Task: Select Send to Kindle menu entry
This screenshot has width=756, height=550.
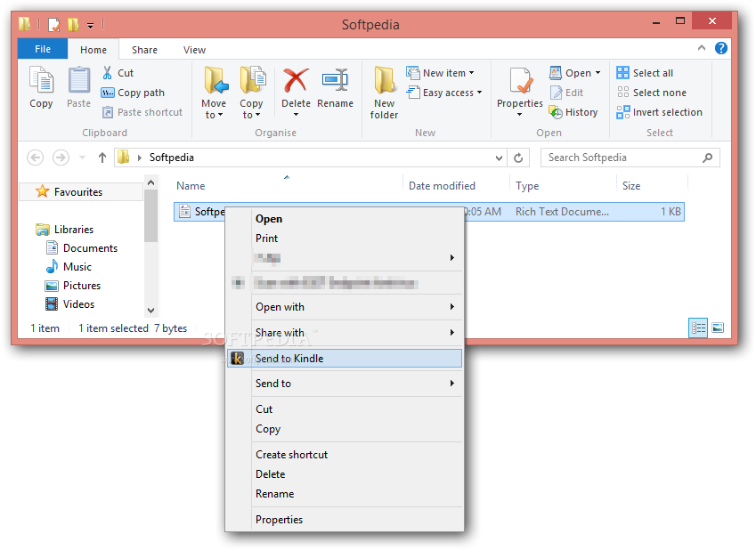Action: pos(345,359)
